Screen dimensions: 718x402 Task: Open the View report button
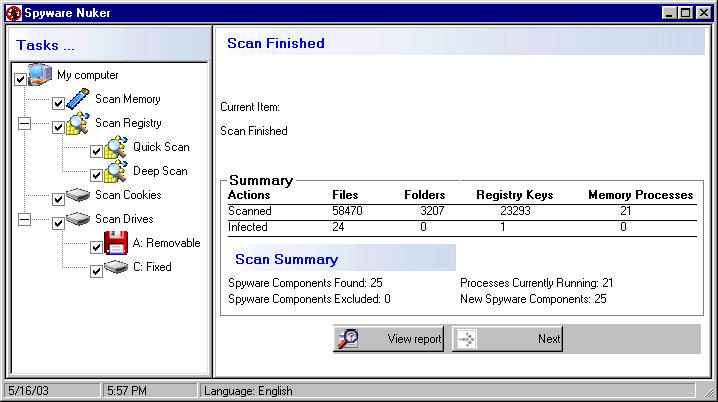point(388,339)
